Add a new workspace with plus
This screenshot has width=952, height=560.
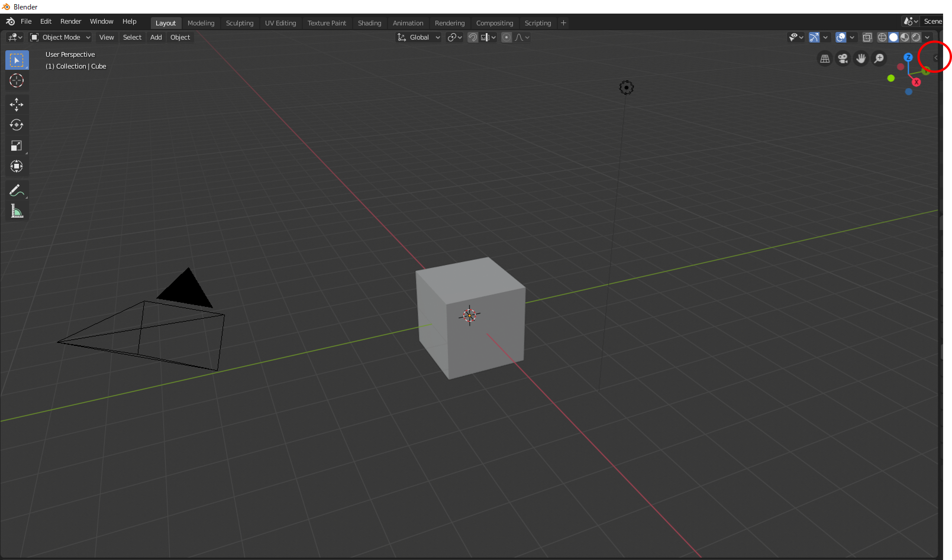[x=563, y=23]
